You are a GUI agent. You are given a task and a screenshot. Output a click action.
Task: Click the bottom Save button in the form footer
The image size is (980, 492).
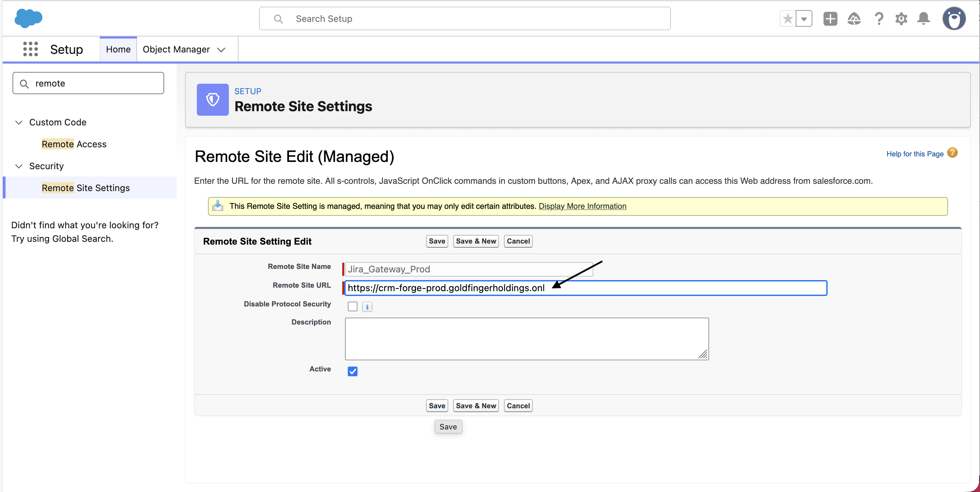click(x=437, y=406)
